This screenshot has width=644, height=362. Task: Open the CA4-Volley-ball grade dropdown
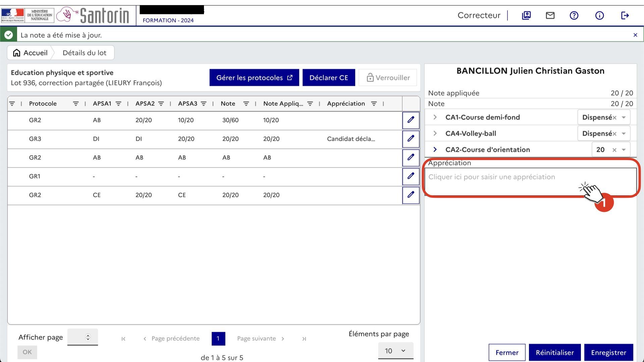coord(624,134)
